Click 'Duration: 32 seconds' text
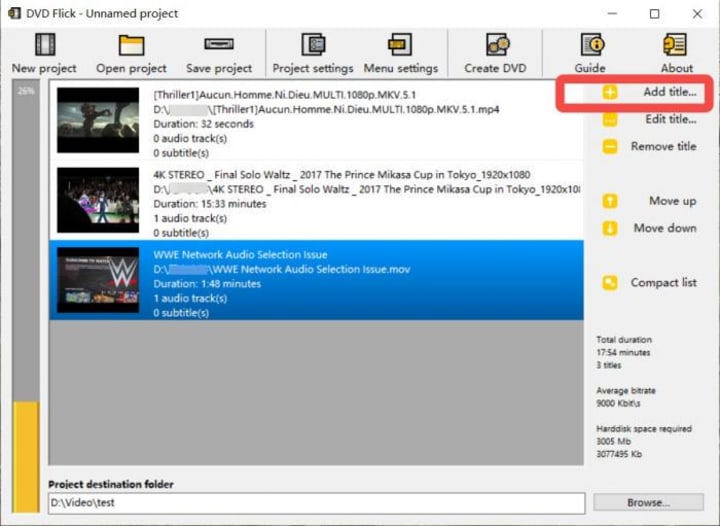The image size is (720, 526). (x=203, y=124)
